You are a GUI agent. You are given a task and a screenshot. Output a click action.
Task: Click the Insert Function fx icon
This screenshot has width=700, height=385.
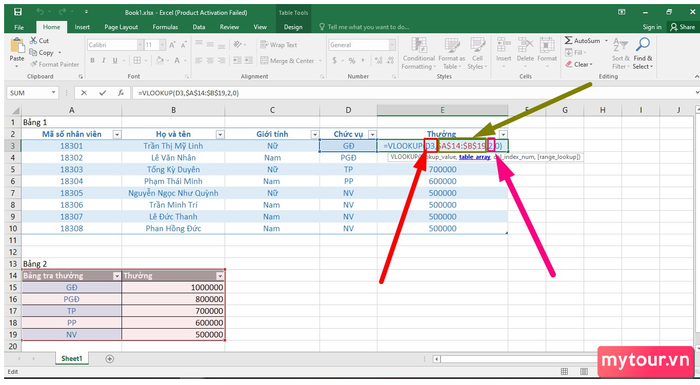[121, 93]
